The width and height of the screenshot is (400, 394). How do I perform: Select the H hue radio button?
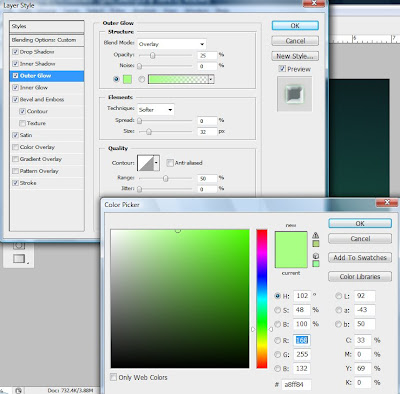click(277, 296)
